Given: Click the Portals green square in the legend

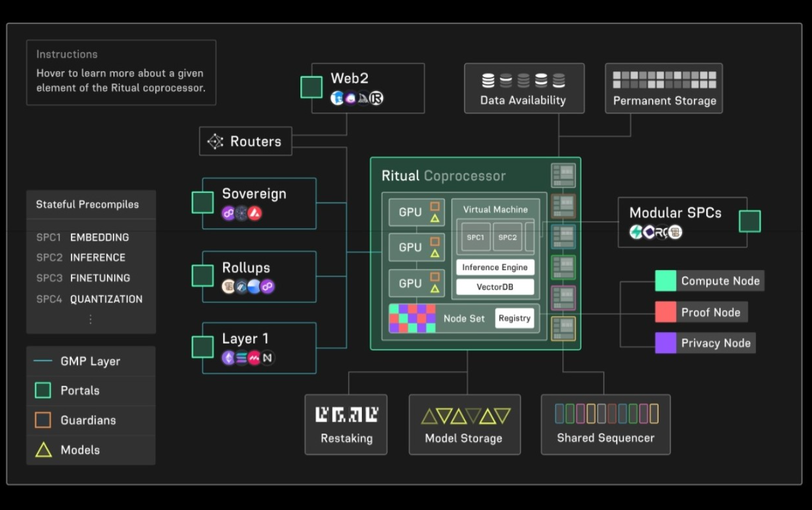Looking at the screenshot, I should click(x=43, y=391).
